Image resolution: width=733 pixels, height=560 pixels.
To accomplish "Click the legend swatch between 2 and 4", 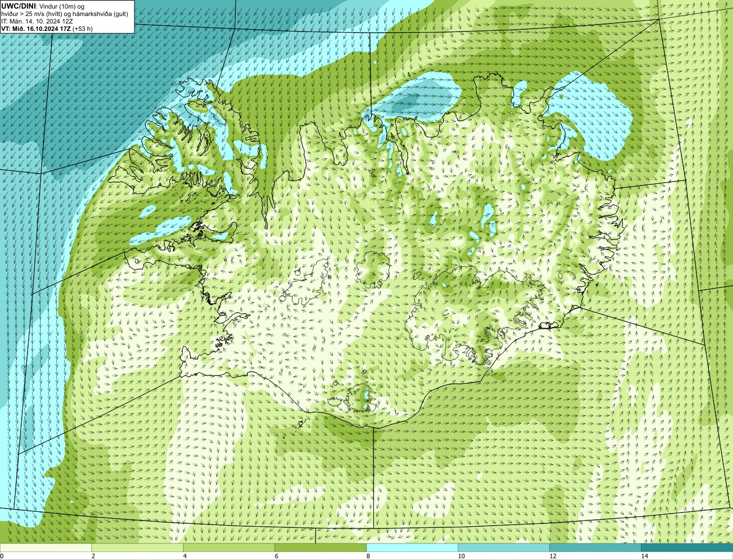I will 137,547.
